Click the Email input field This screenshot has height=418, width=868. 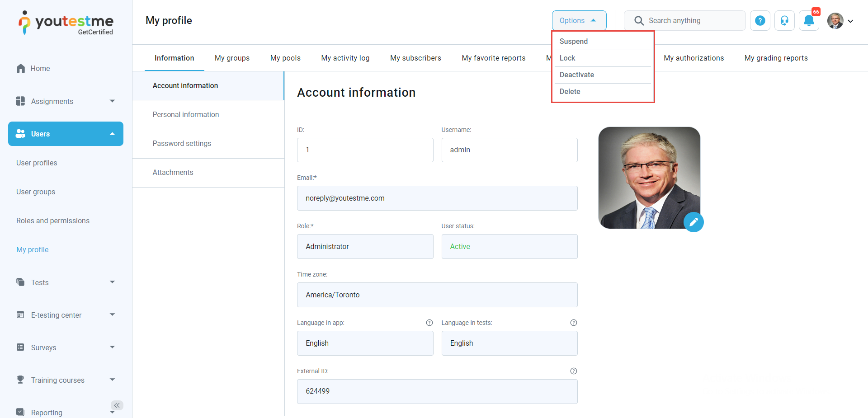click(x=437, y=198)
